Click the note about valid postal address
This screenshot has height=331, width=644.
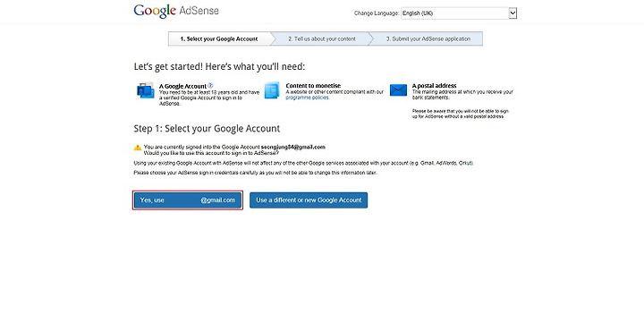461,114
